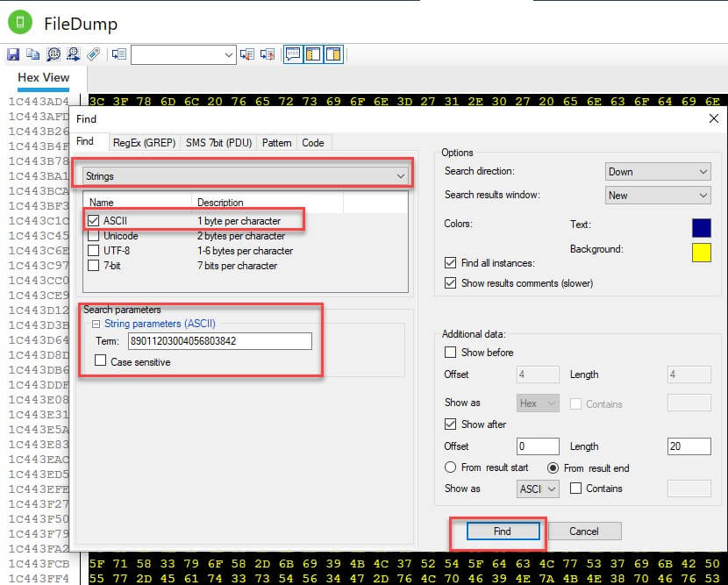Click the Copy icon in toolbar
Image resolution: width=728 pixels, height=585 pixels.
click(33, 54)
